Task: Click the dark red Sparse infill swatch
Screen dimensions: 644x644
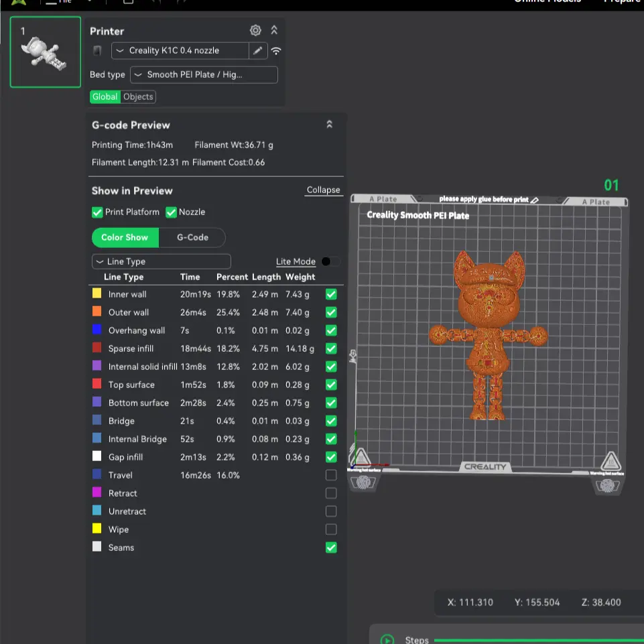Action: point(97,347)
